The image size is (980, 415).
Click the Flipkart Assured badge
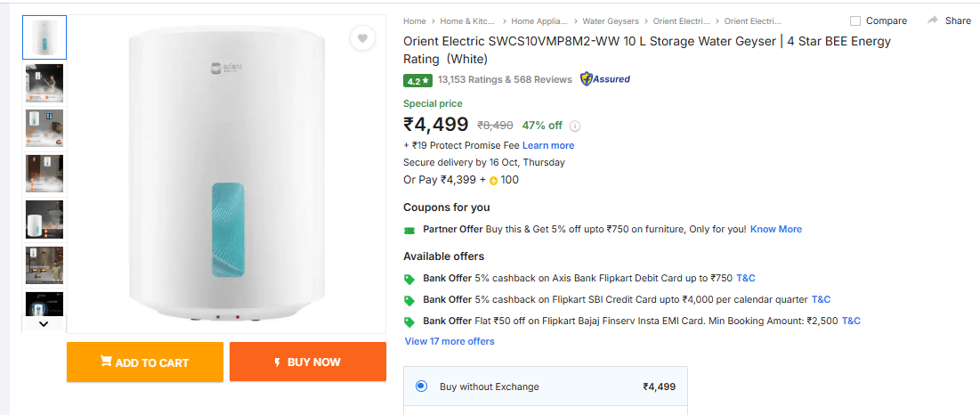click(x=605, y=79)
